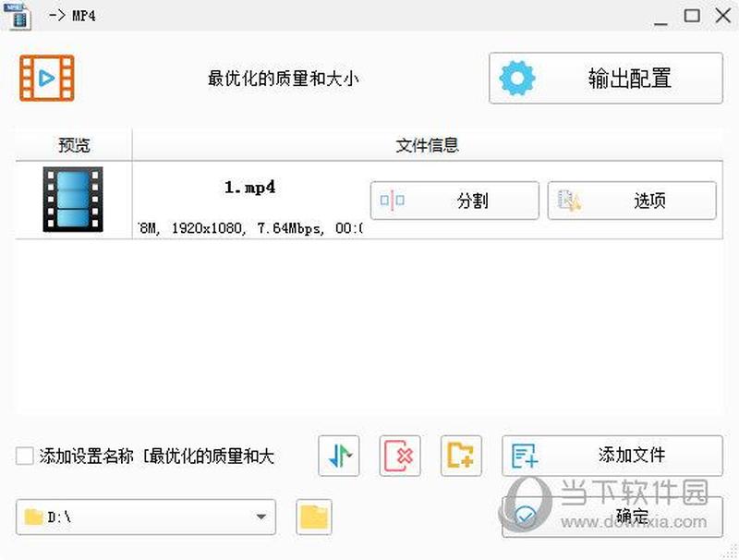
Task: Close the -> MP4 window
Action: tap(723, 16)
